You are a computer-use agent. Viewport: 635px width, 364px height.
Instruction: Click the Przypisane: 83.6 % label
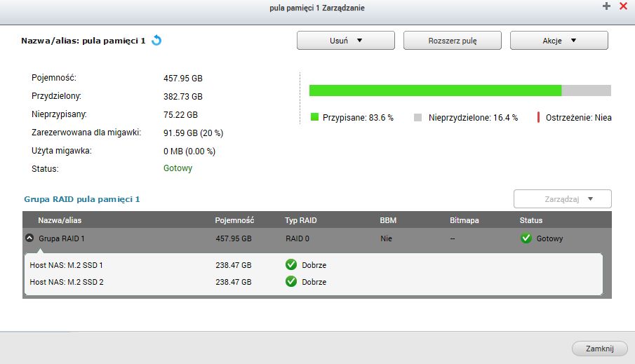coord(358,118)
